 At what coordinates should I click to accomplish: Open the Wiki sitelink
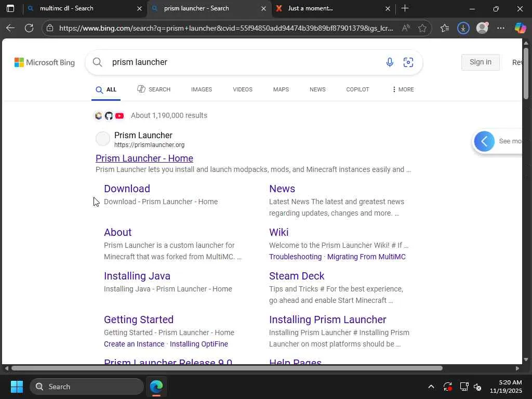click(278, 232)
